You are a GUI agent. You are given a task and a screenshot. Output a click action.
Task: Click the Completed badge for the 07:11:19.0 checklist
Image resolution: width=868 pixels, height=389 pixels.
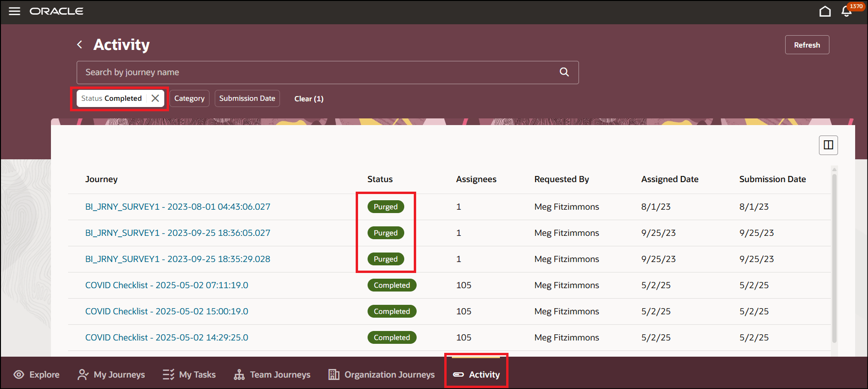click(392, 285)
